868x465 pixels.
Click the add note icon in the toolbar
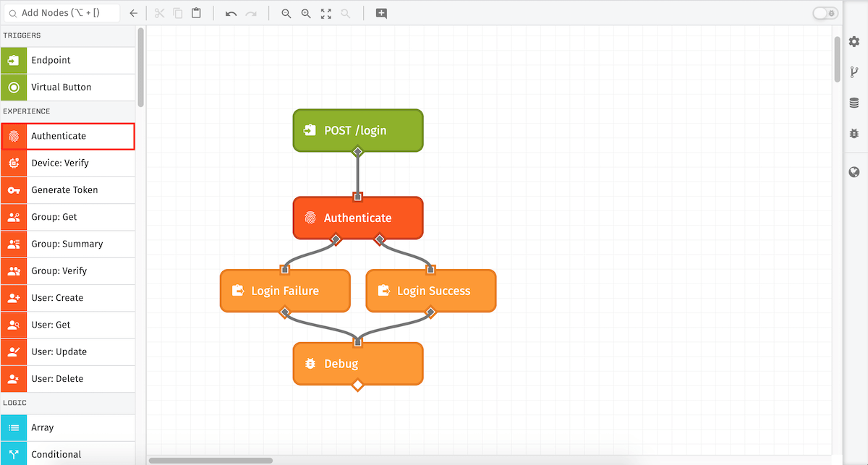[381, 13]
